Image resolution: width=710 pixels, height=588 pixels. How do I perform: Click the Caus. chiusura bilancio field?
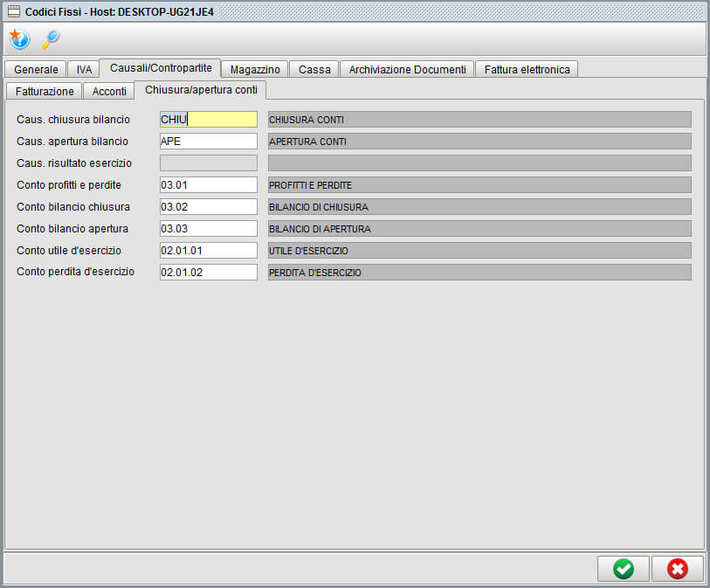pyautogui.click(x=209, y=120)
